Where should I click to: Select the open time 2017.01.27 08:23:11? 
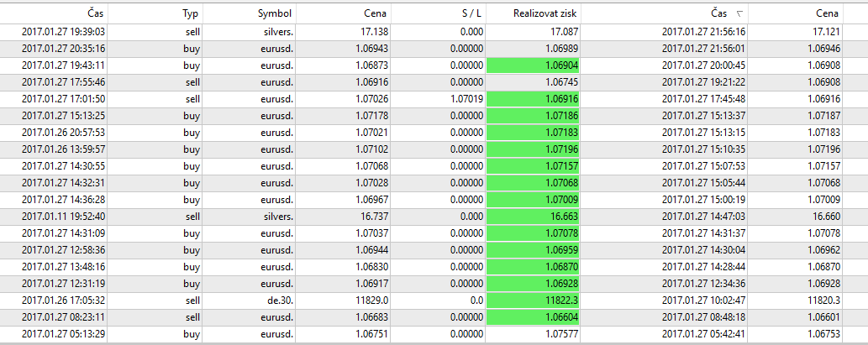[x=64, y=318]
